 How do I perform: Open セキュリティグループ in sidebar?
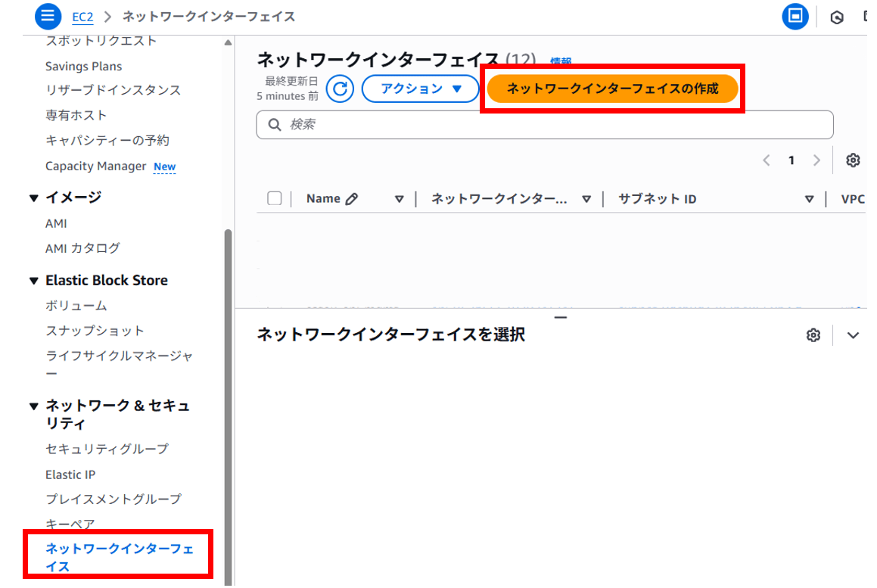click(107, 449)
